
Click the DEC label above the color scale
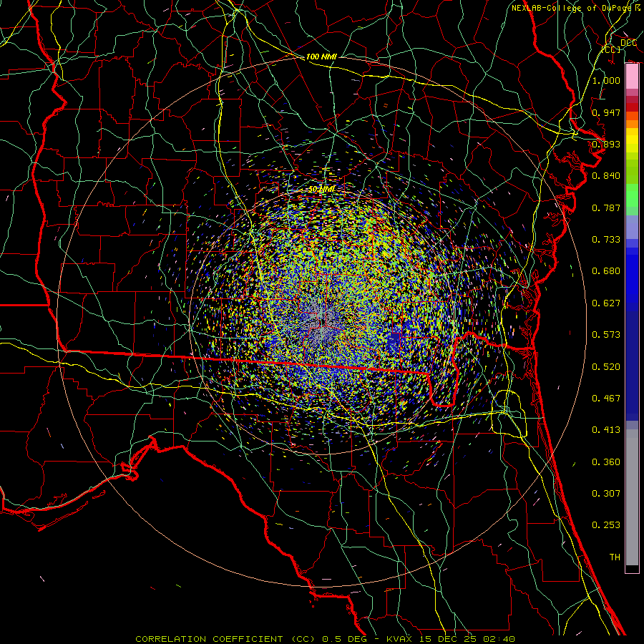pos(628,43)
